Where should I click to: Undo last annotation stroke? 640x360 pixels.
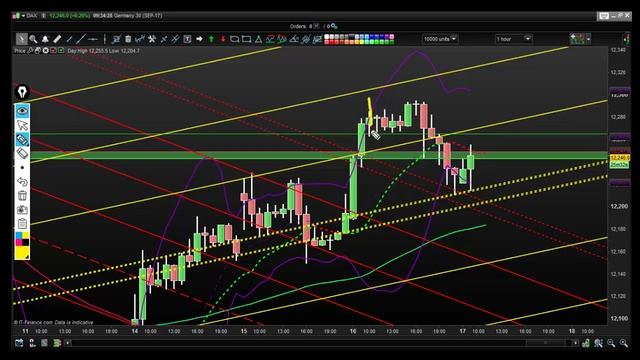22,181
